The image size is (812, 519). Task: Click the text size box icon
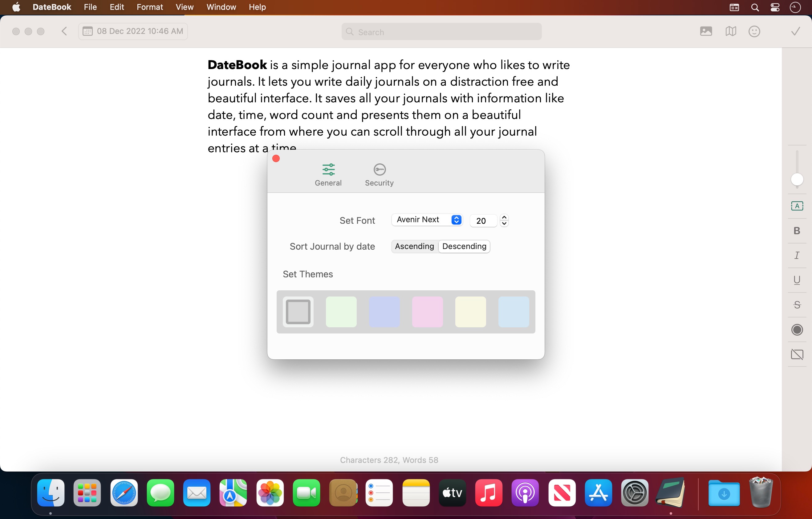(797, 206)
